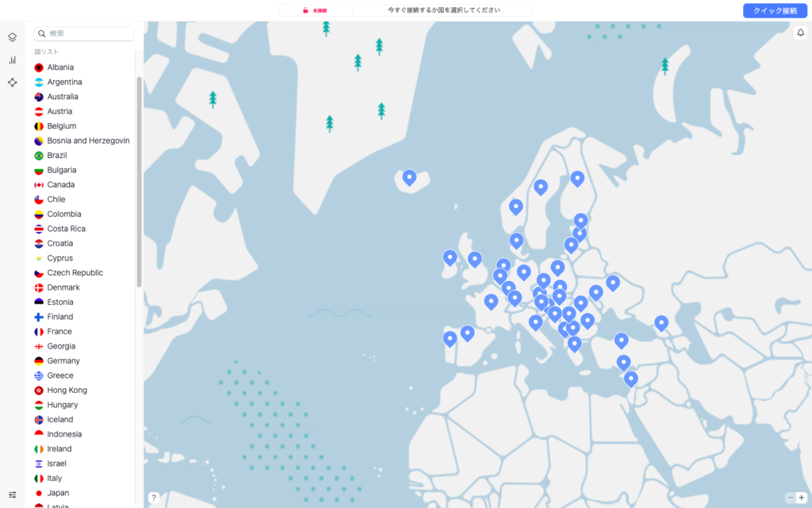Click the Finland server pin on map
The width and height of the screenshot is (812, 508).
tap(577, 178)
